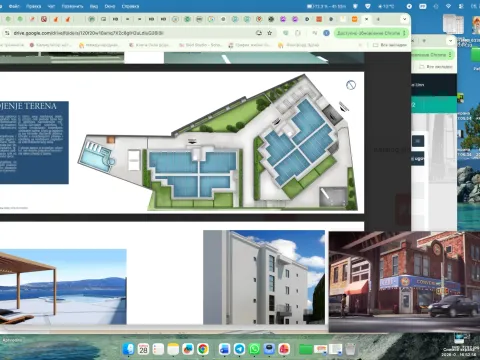Open the Справка menu

(x=130, y=6)
